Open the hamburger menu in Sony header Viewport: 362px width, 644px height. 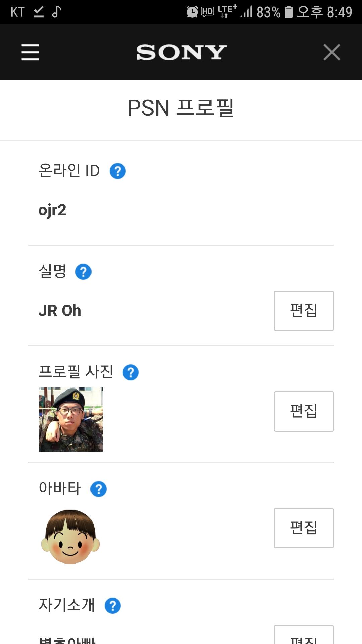[30, 52]
